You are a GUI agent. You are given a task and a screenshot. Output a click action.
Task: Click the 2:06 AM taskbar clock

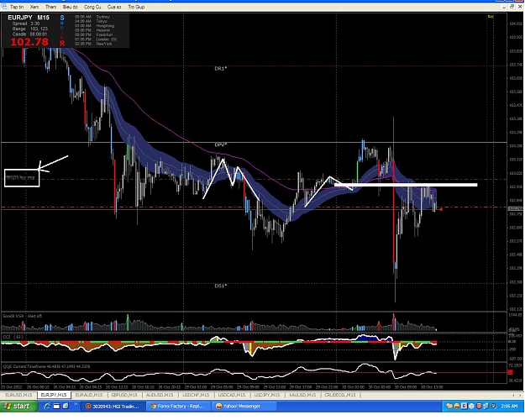tap(509, 407)
